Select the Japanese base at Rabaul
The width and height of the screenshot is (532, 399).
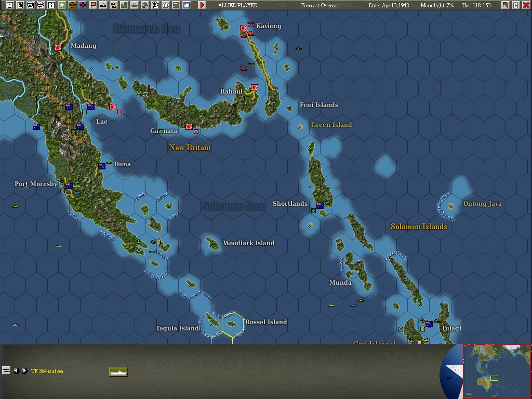tap(254, 87)
